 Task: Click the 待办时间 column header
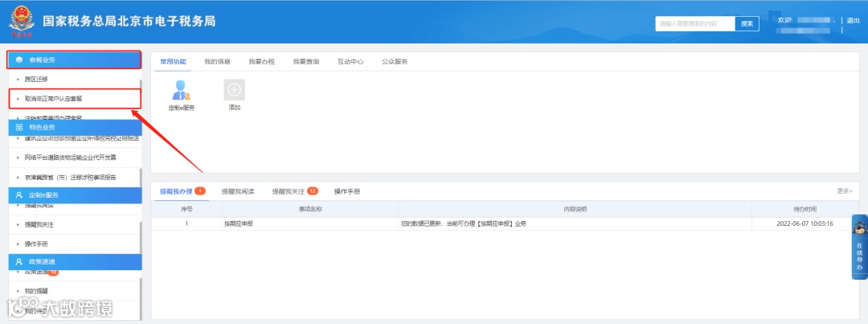tap(805, 209)
